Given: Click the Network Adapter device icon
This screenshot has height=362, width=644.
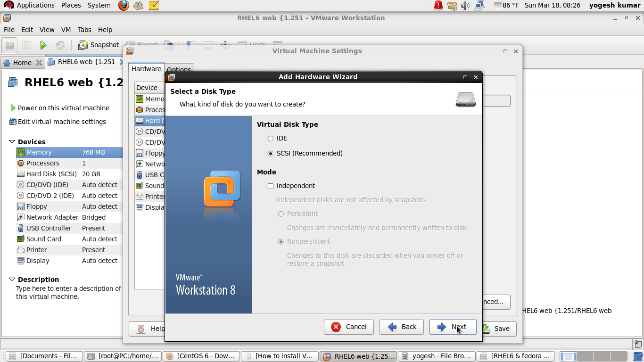Looking at the screenshot, I should coord(21,217).
